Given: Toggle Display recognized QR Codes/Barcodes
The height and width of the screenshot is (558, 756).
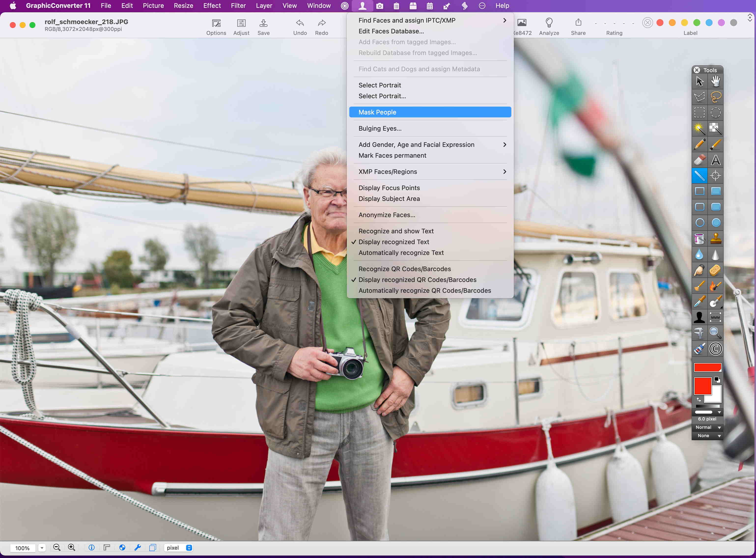Looking at the screenshot, I should click(430, 280).
